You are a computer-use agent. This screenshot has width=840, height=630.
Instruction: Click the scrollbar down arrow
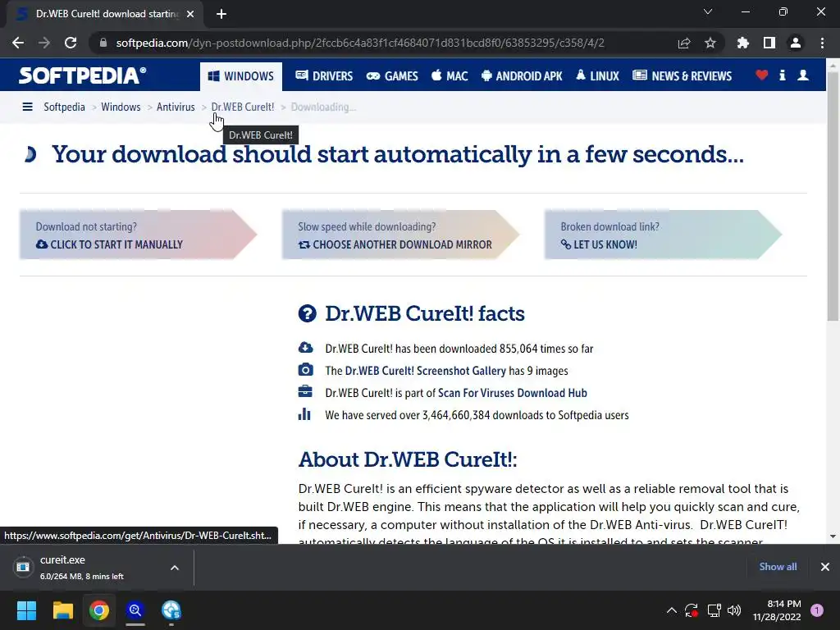833,536
